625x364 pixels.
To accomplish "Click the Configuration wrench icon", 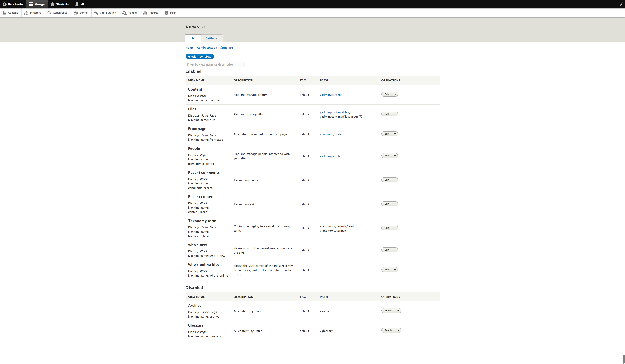I will [x=96, y=13].
